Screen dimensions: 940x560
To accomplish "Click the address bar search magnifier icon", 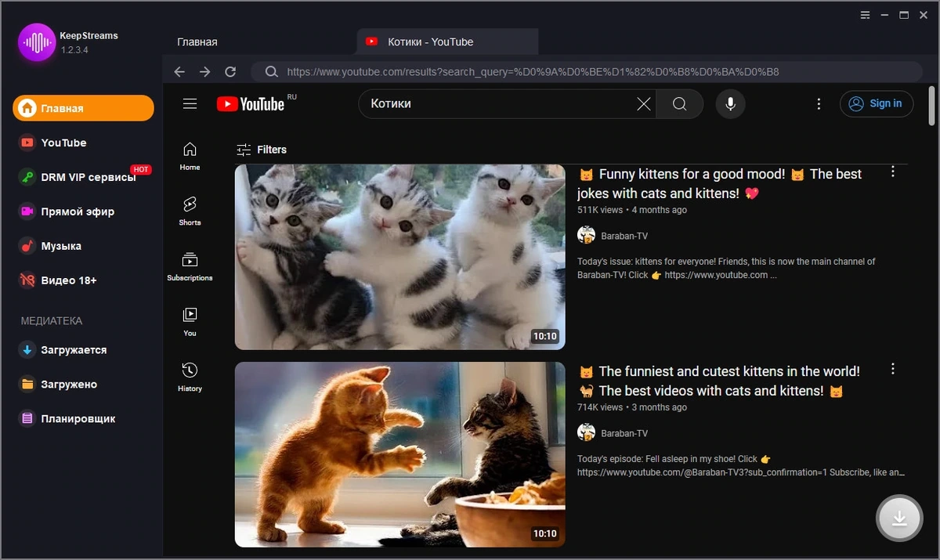I will point(271,71).
